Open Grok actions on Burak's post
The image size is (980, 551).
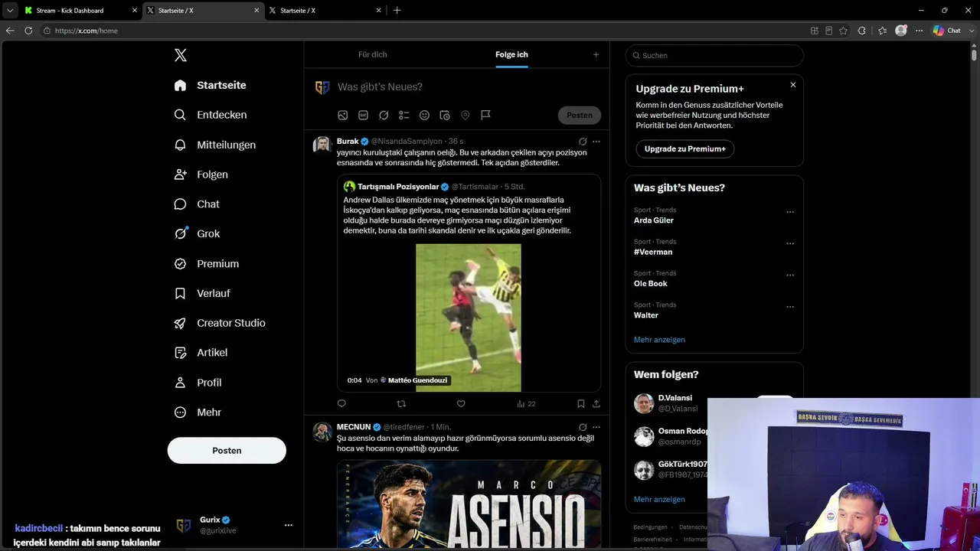click(583, 142)
